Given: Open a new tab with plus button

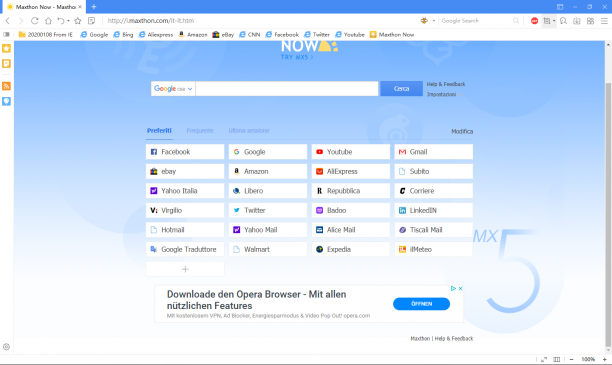Looking at the screenshot, I should (x=94, y=7).
